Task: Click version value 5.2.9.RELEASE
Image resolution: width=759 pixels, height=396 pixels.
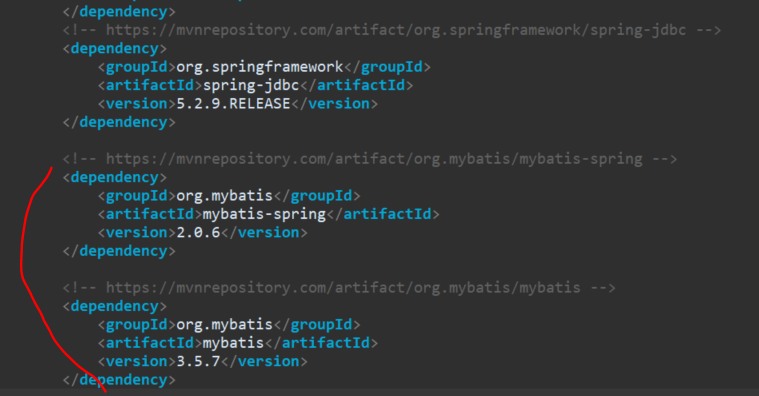Action: click(x=233, y=104)
